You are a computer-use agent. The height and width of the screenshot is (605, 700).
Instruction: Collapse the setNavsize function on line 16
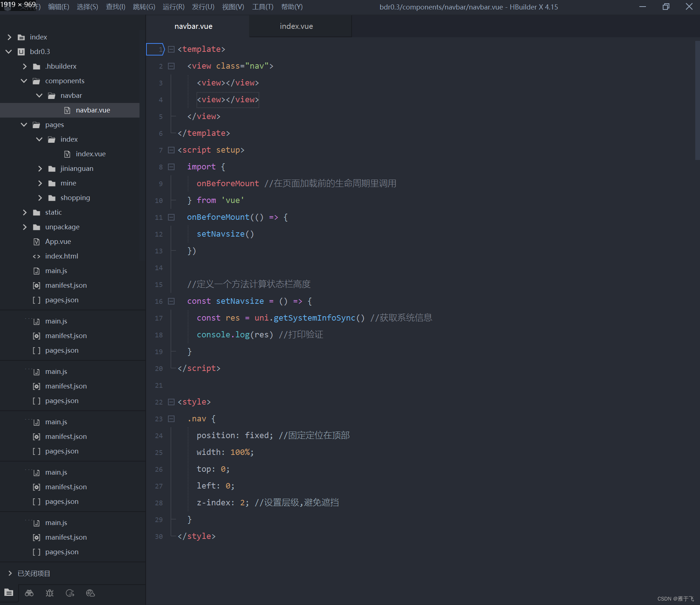171,301
